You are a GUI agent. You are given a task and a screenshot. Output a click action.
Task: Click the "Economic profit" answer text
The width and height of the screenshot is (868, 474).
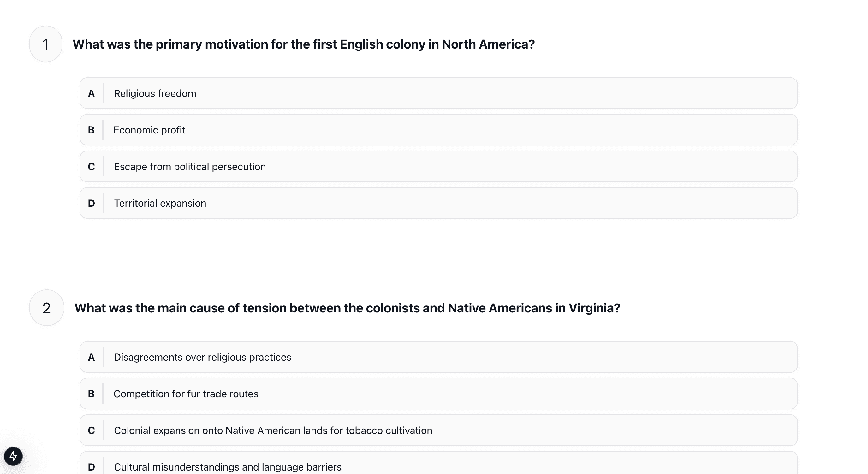click(x=149, y=130)
